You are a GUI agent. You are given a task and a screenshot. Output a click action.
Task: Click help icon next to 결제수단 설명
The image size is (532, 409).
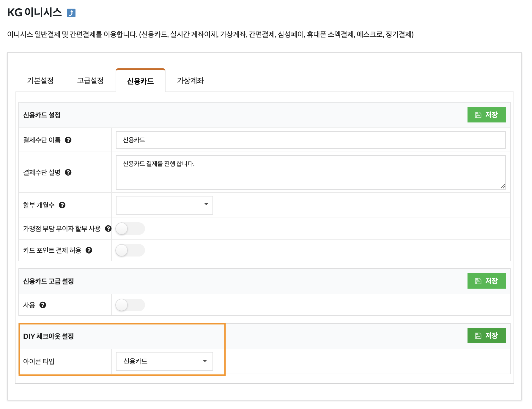point(68,172)
